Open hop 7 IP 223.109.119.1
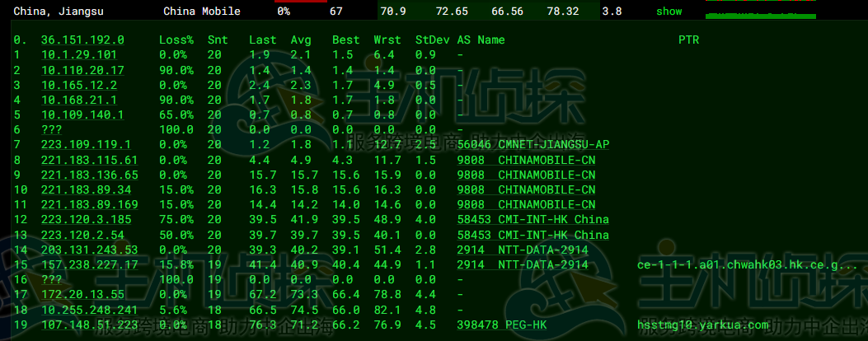Screen dimensions: 868x341 (86, 144)
